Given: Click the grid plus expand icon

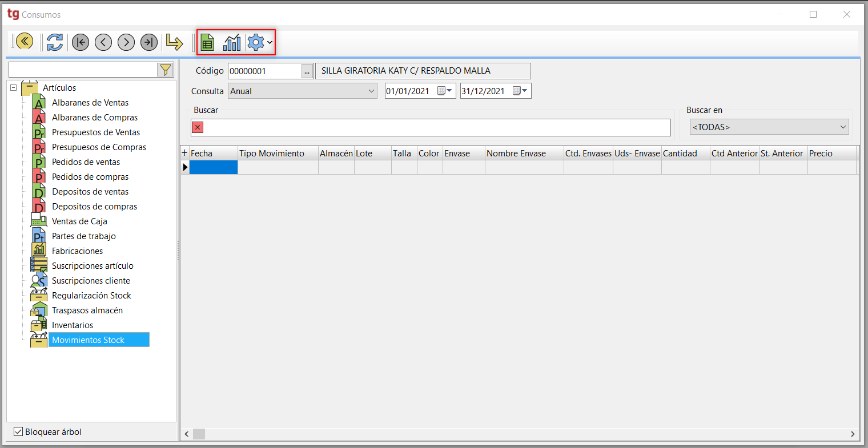Looking at the screenshot, I should 184,153.
